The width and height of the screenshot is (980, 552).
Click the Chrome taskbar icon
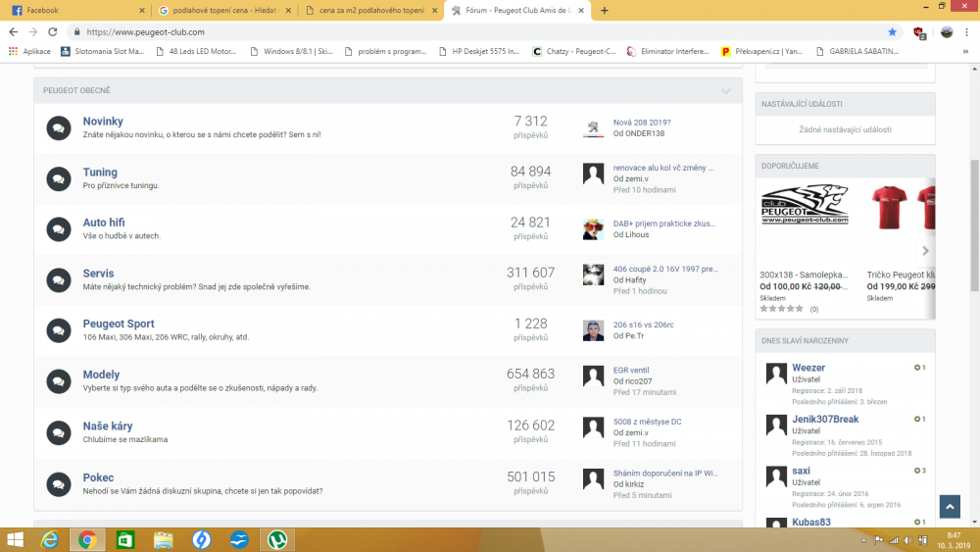tap(87, 539)
